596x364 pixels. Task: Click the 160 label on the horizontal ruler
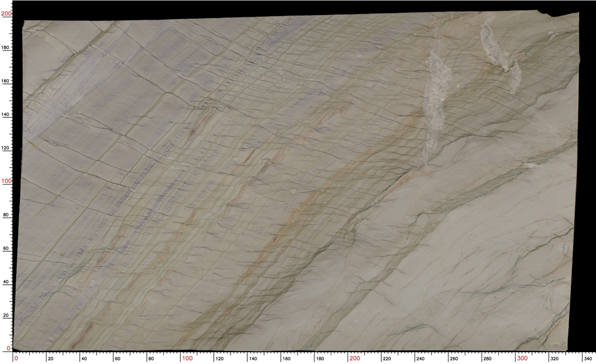click(x=286, y=359)
